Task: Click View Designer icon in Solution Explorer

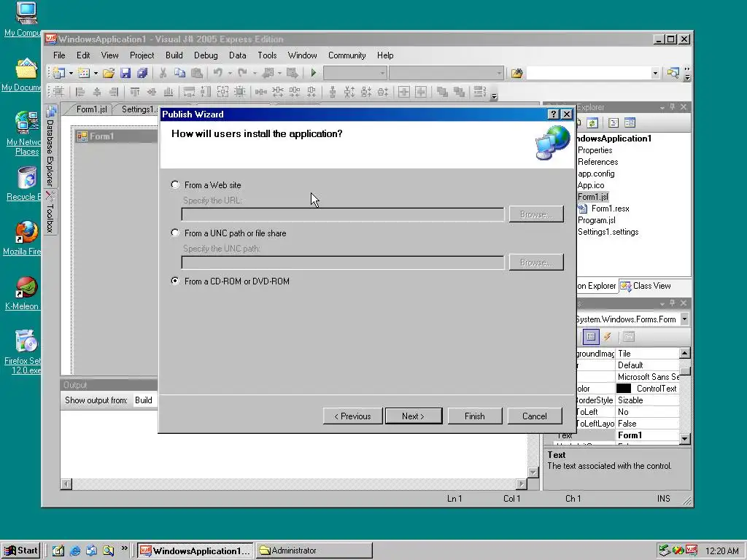Action: click(x=630, y=122)
